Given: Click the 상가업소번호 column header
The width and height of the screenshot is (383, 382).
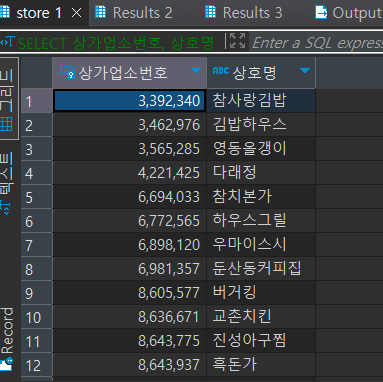Looking at the screenshot, I should (x=129, y=72).
